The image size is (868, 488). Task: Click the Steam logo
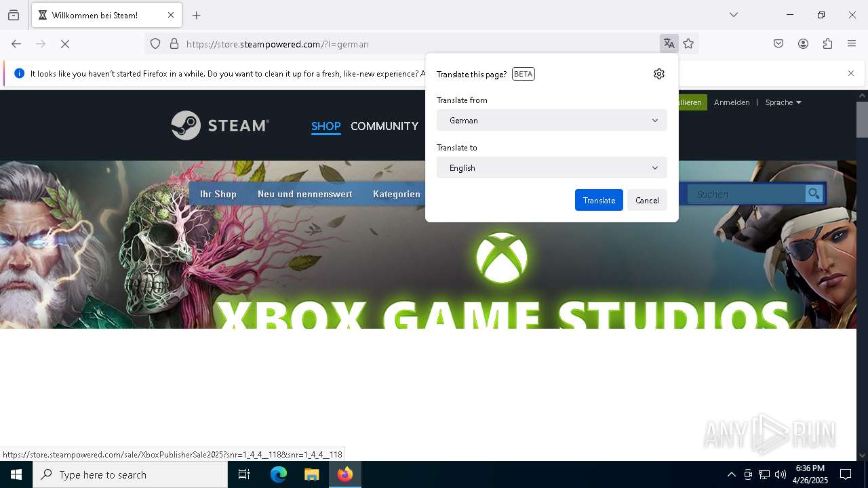point(220,125)
